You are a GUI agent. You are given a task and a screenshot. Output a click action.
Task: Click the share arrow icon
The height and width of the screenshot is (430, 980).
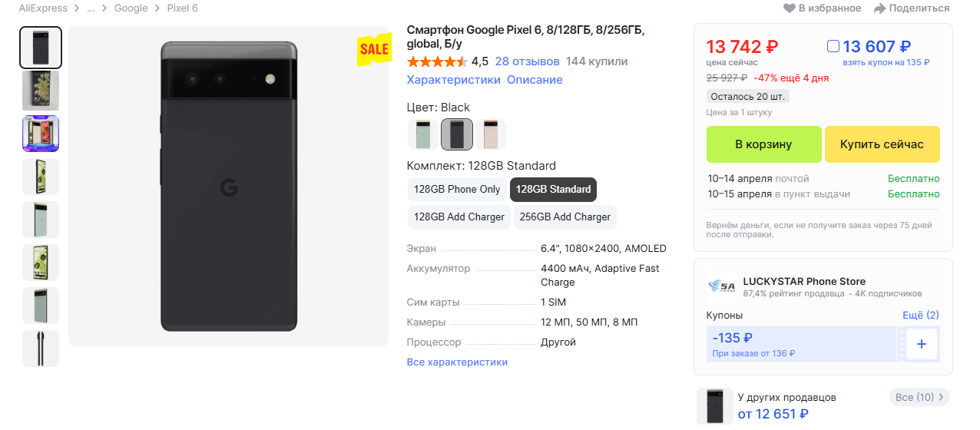(x=879, y=8)
